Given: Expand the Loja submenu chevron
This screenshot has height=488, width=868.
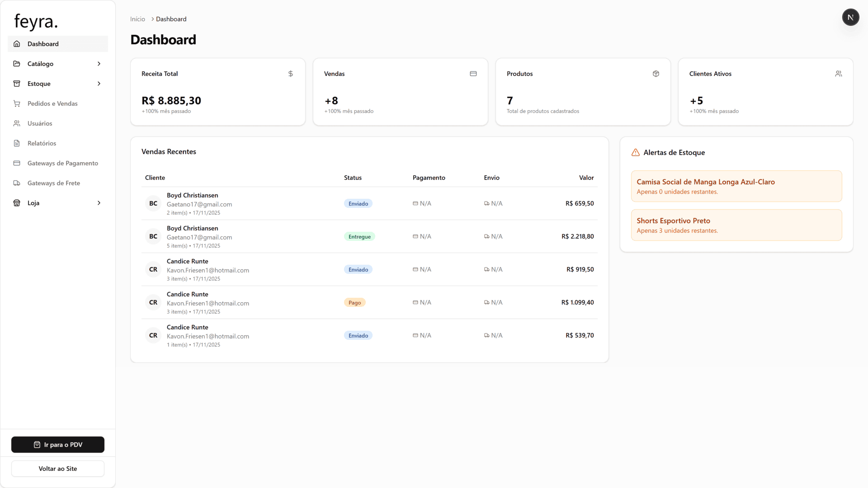Looking at the screenshot, I should tap(99, 203).
